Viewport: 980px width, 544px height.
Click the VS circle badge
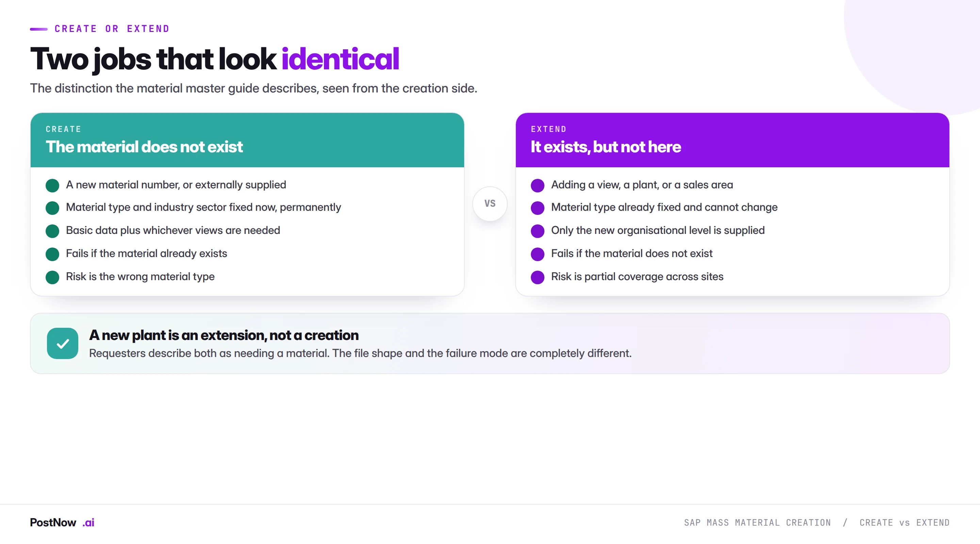(x=490, y=203)
